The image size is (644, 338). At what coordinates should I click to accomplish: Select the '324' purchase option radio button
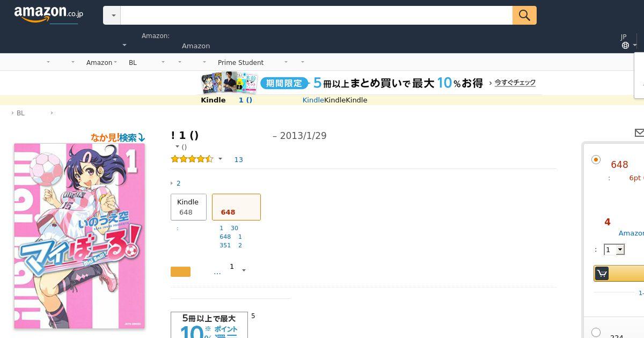tap(596, 332)
